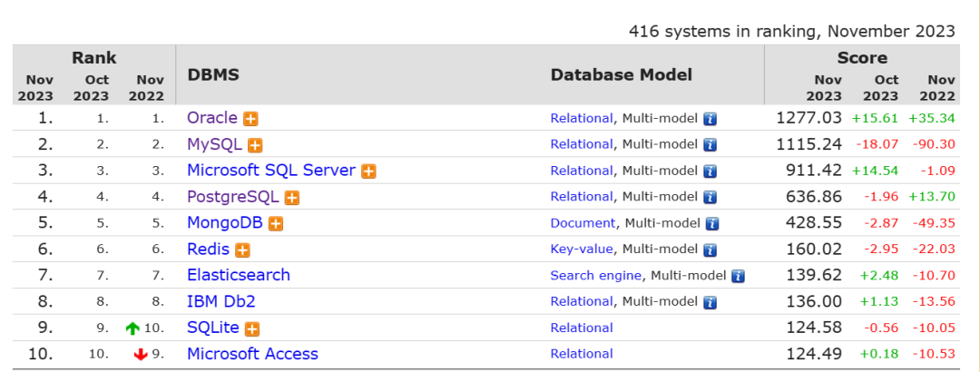Open the MySQL DBMS link
Image resolution: width=980 pixels, height=372 pixels.
pos(214,144)
